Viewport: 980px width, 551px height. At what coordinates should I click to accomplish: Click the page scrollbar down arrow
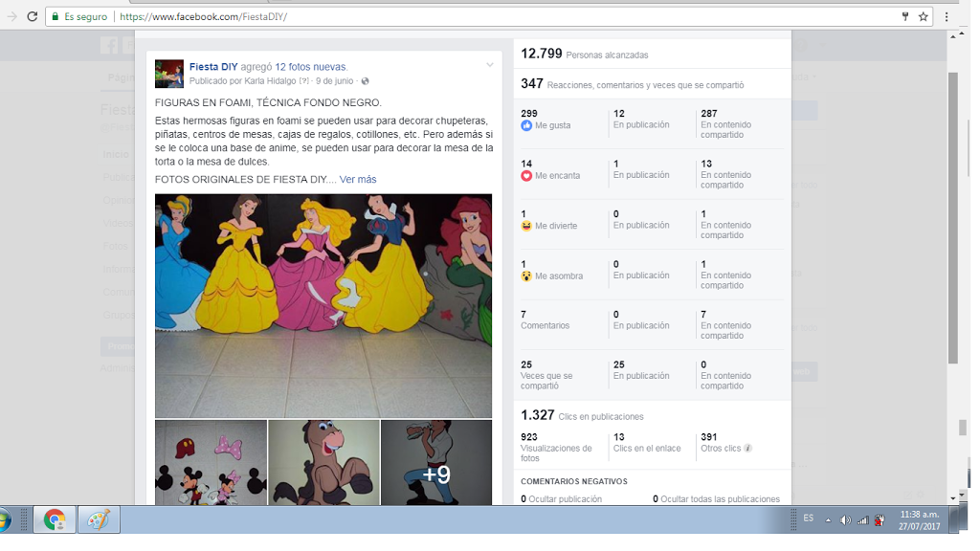point(952,497)
